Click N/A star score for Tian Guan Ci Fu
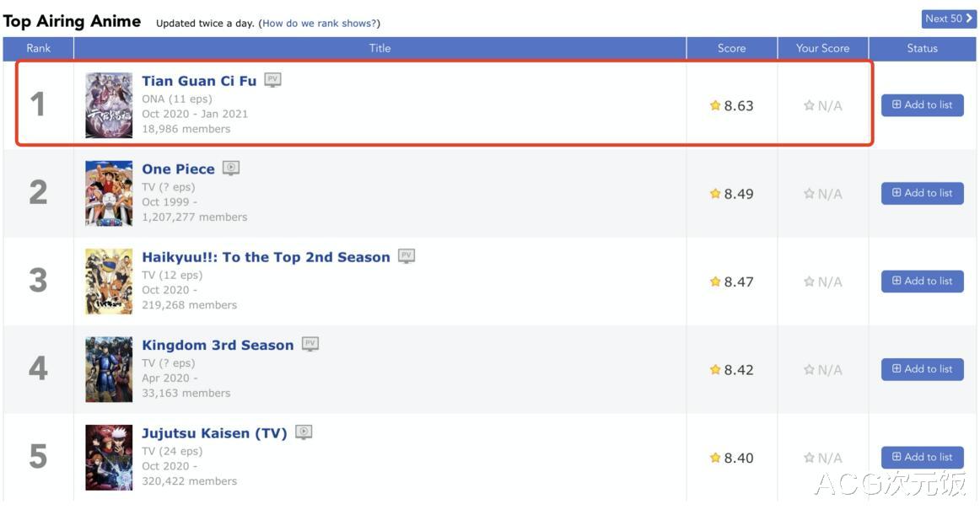 point(822,105)
